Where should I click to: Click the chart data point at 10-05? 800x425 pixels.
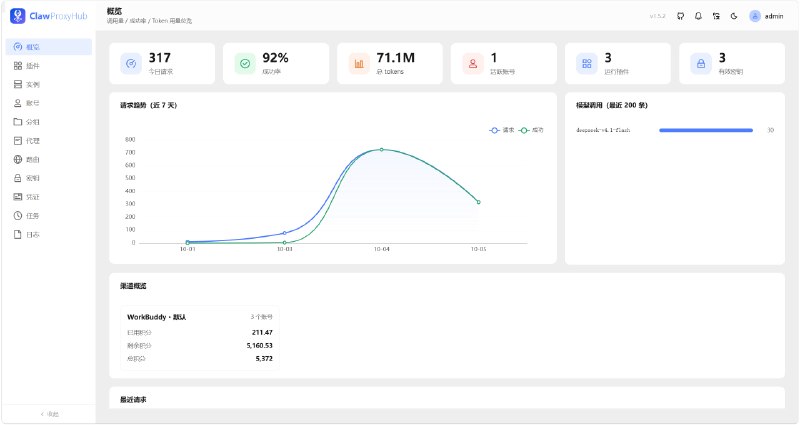click(479, 202)
